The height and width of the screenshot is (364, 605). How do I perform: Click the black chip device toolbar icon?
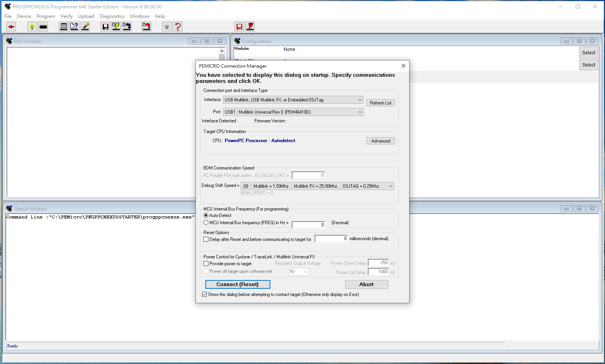(43, 27)
